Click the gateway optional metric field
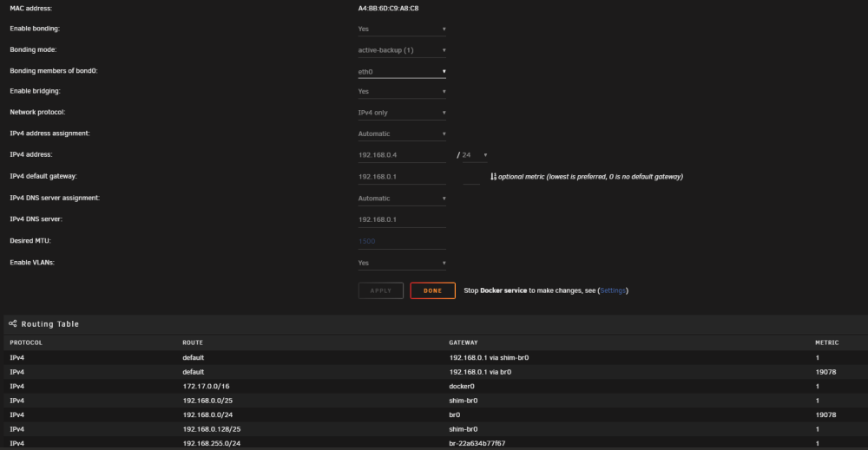 [x=471, y=177]
